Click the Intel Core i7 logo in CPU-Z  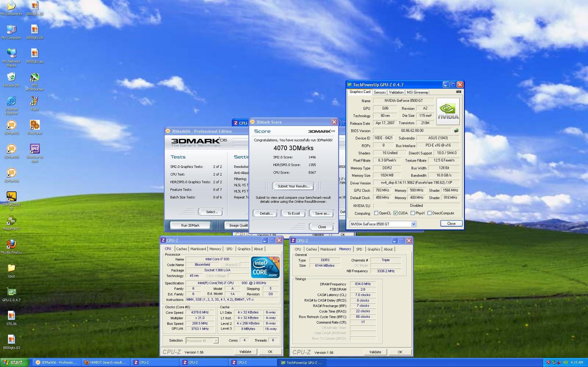[265, 267]
